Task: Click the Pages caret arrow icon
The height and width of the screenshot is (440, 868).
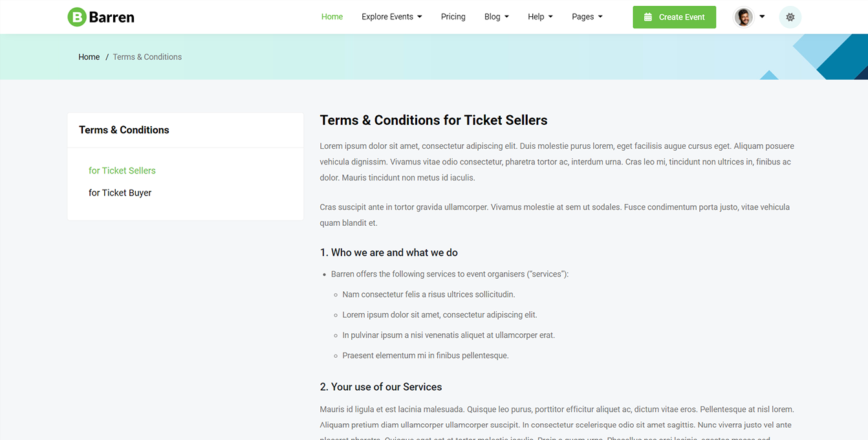Action: (600, 17)
